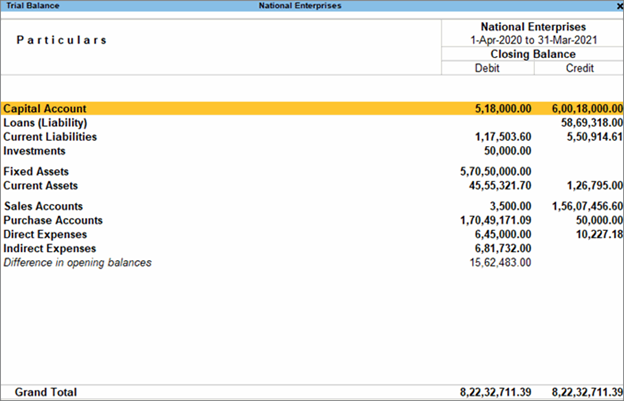This screenshot has width=624, height=401.
Task: Click the Closing Balance header
Action: pos(531,54)
